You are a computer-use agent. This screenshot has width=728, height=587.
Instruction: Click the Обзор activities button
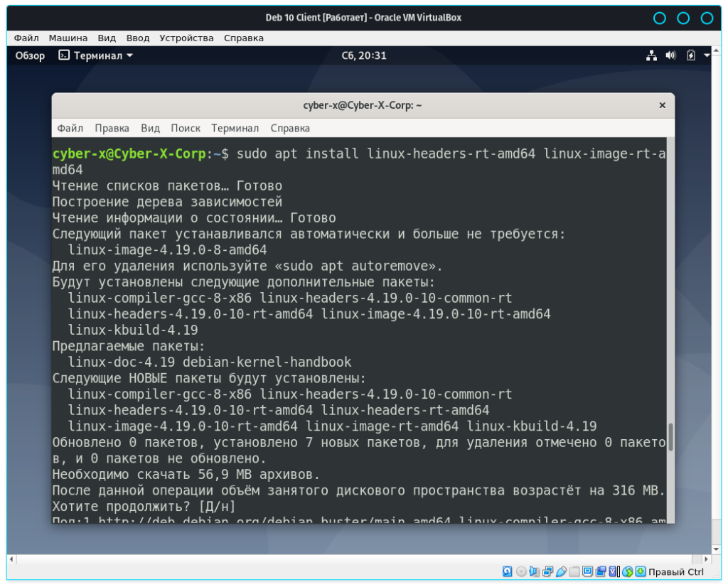pyautogui.click(x=30, y=55)
